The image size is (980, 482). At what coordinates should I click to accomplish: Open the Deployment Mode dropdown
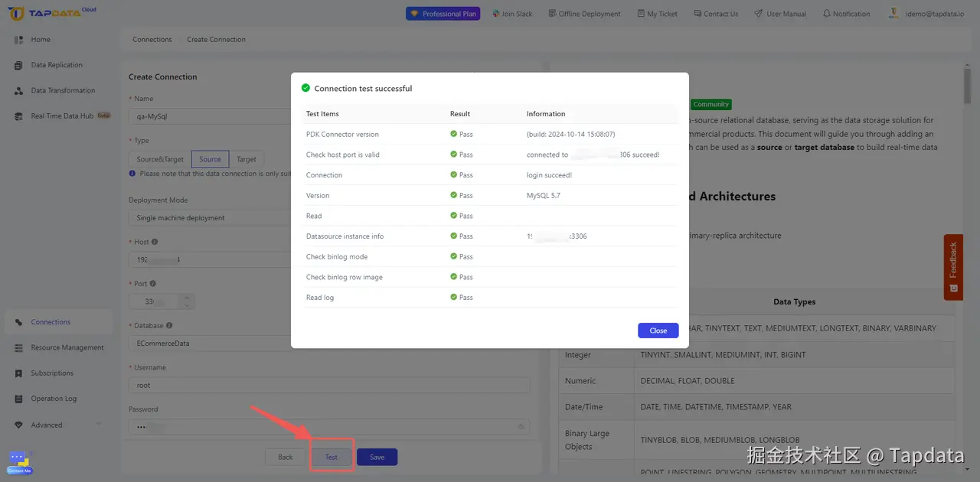[x=210, y=218]
